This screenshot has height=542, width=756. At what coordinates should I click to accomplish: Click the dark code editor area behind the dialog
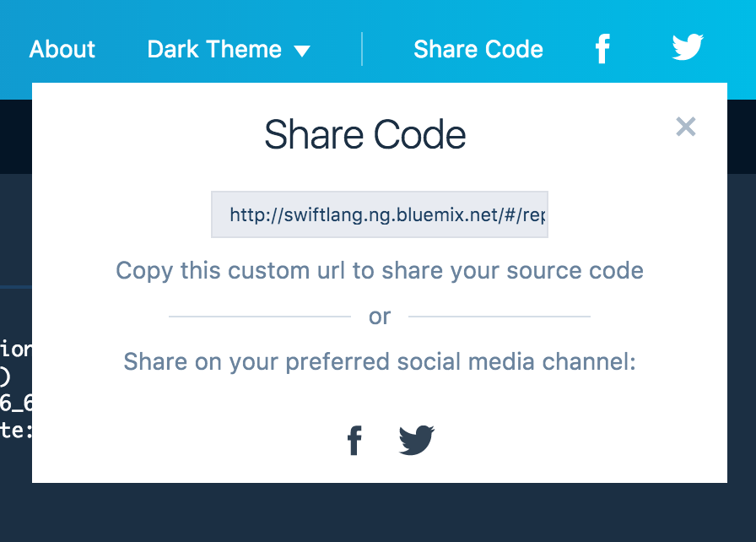pos(15,231)
